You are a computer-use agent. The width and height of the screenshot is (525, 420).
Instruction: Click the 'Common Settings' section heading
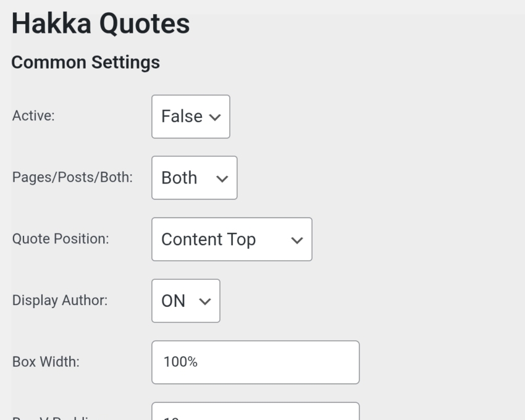[86, 62]
